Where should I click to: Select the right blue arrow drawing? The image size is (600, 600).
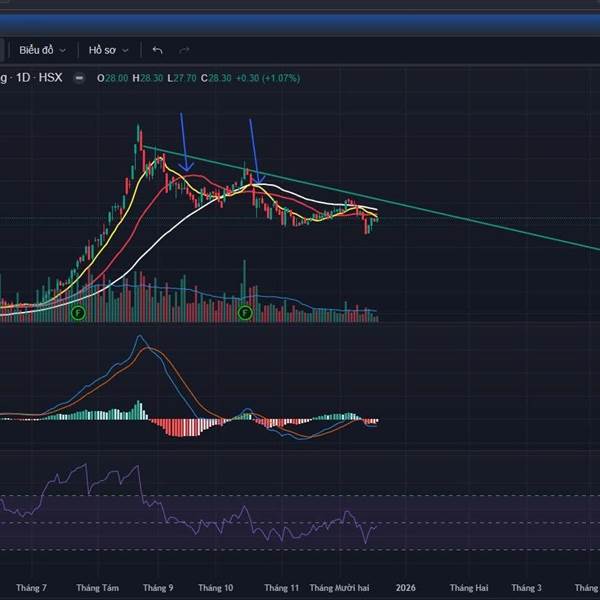pyautogui.click(x=254, y=148)
